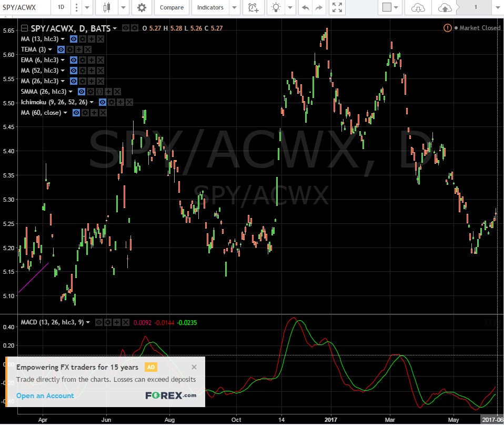Close the FX traders advertisement
The width and height of the screenshot is (504, 425).
pos(194,367)
